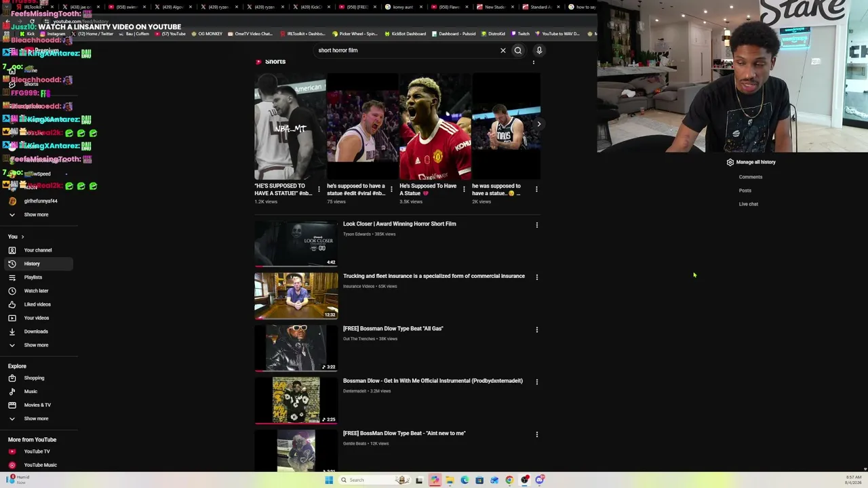
Task: Open the Live chat history link
Action: (748, 204)
